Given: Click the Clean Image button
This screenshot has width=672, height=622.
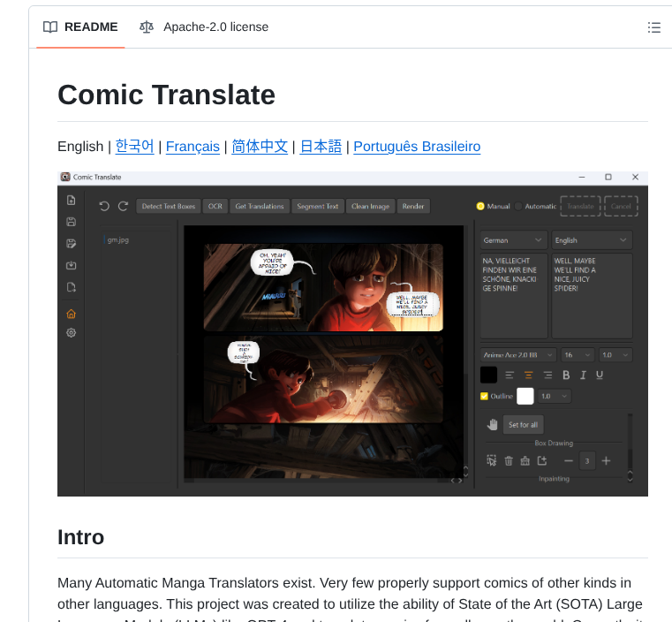Looking at the screenshot, I should click(370, 206).
